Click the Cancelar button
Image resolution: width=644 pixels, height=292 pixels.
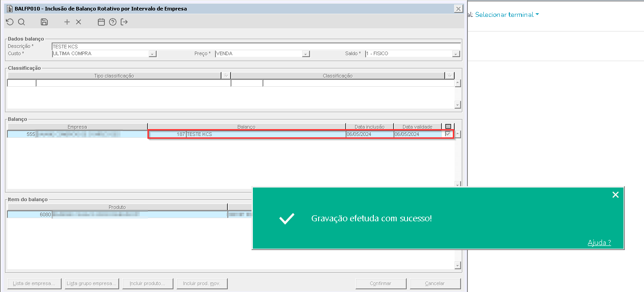(x=435, y=283)
